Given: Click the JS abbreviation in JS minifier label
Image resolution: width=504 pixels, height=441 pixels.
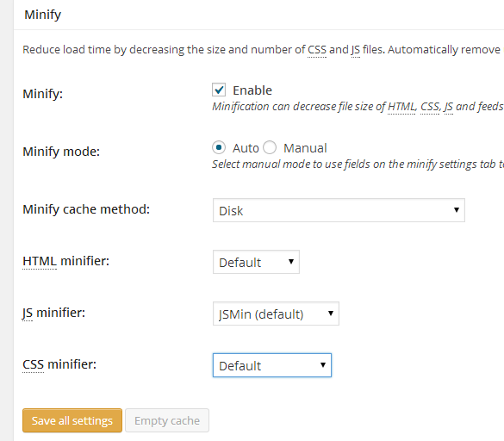Looking at the screenshot, I should [28, 313].
